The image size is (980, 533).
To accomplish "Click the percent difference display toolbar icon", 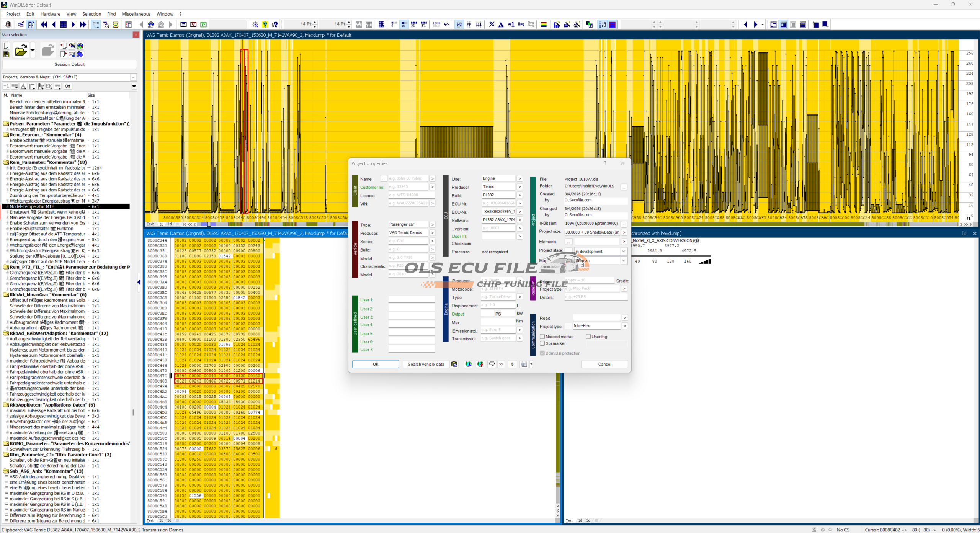I will coord(492,25).
